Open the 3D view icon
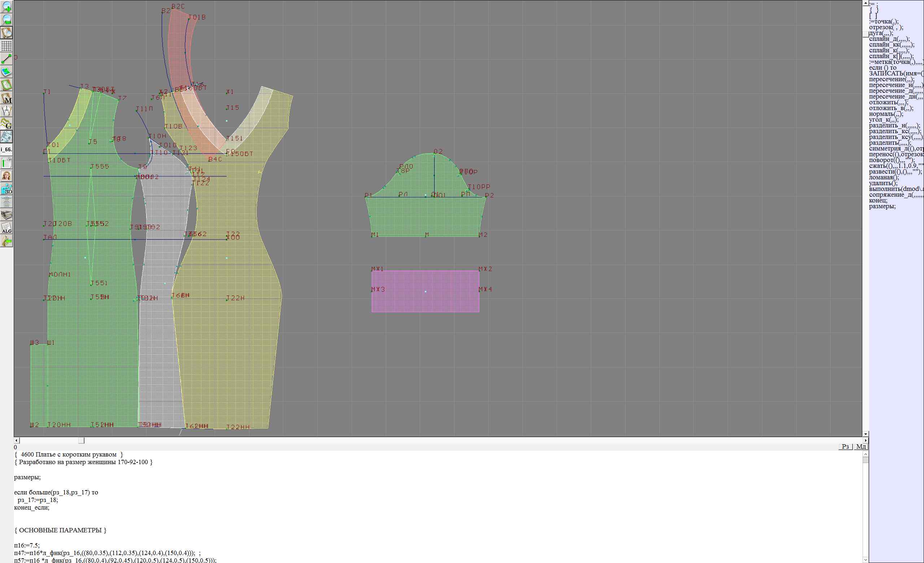 [x=6, y=189]
